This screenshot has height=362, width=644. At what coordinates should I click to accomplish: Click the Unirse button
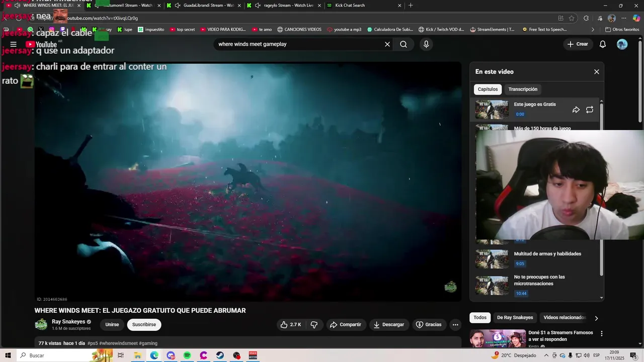tap(112, 325)
